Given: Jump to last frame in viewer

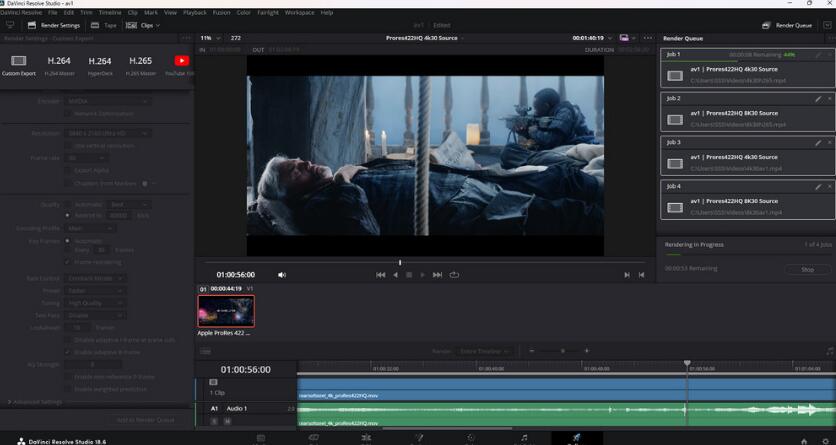Looking at the screenshot, I should click(x=437, y=275).
